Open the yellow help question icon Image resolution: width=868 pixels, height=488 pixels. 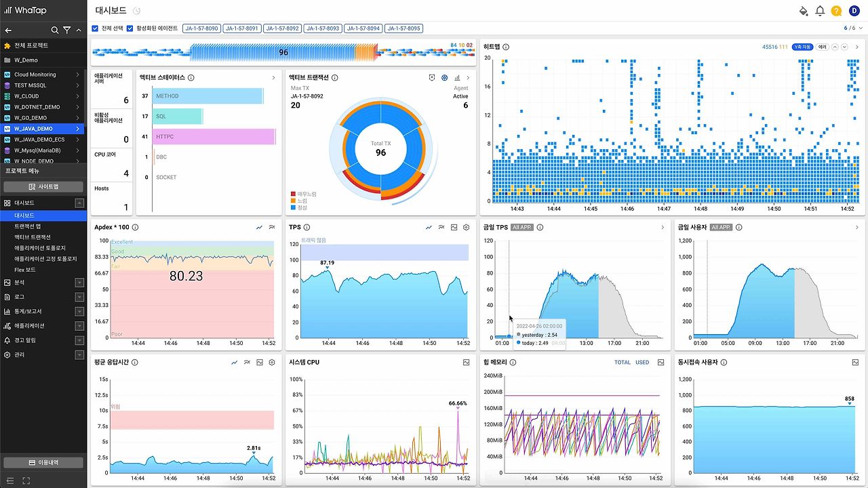[836, 11]
